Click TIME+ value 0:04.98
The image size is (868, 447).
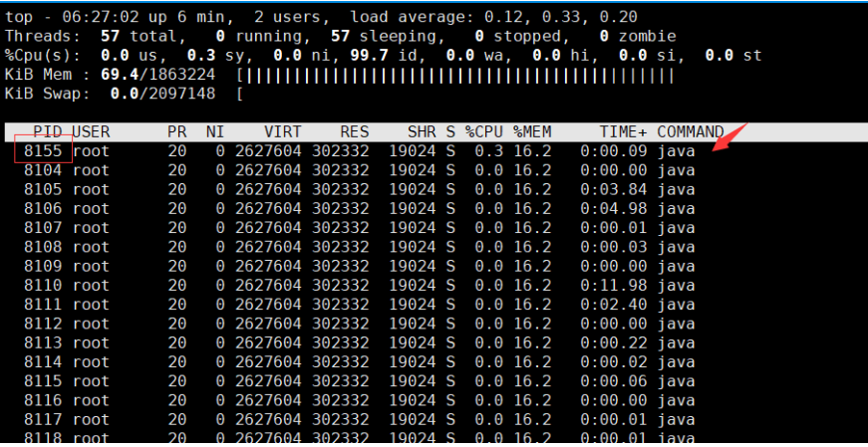click(613, 208)
